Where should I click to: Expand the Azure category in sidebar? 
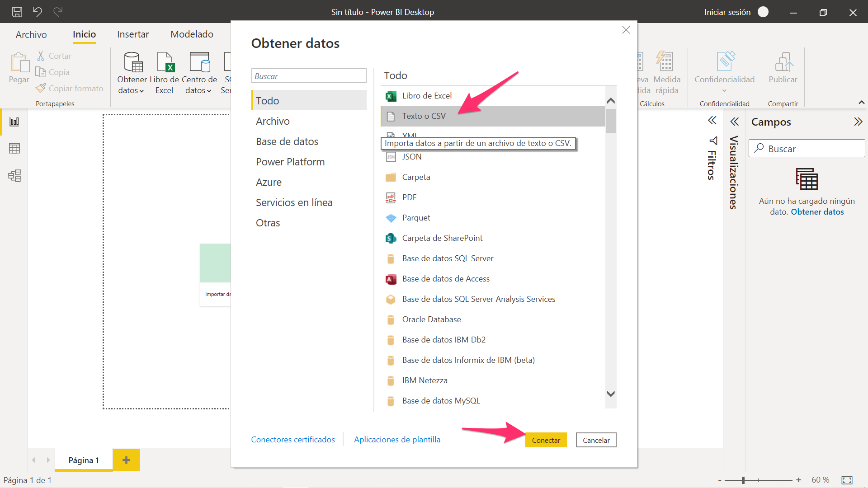tap(269, 182)
